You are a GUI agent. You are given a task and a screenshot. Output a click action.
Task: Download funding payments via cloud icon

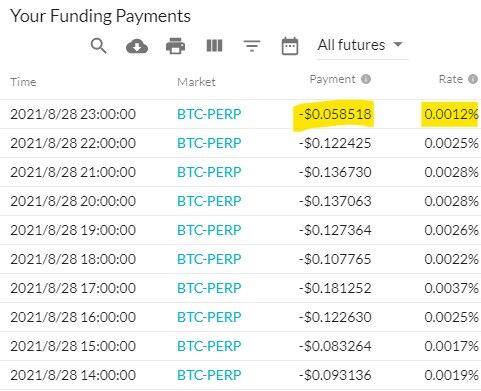click(x=137, y=46)
